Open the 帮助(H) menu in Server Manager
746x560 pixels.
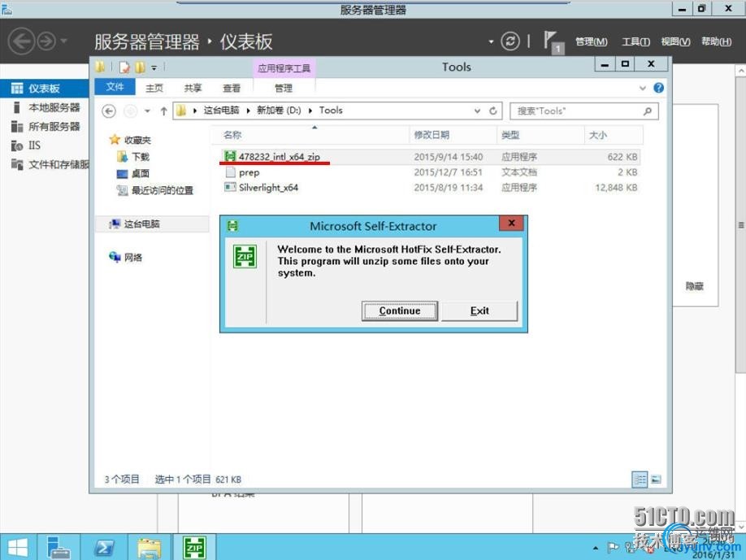(x=717, y=42)
